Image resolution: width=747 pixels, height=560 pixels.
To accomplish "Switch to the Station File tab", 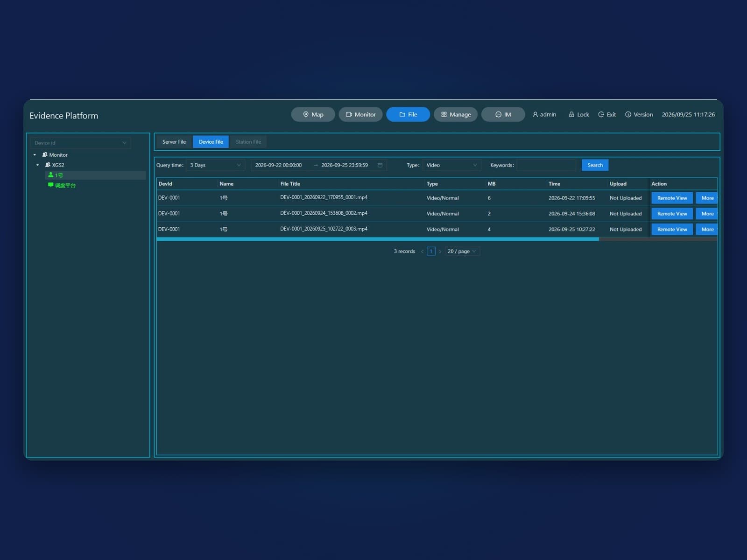I will [x=248, y=142].
